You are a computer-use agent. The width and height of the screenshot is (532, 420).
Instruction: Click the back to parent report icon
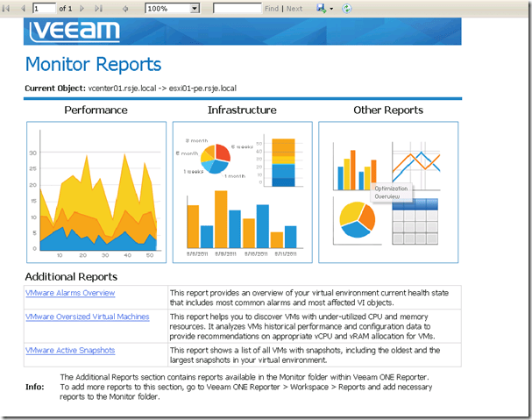tap(126, 8)
